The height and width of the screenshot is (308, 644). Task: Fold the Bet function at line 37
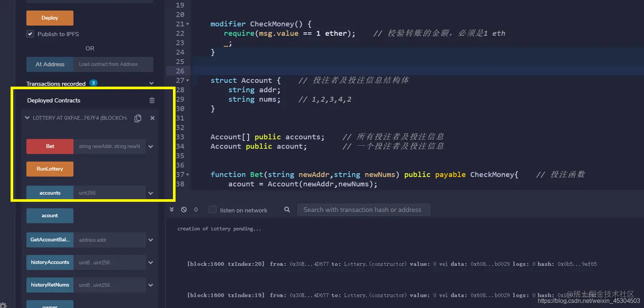188,174
